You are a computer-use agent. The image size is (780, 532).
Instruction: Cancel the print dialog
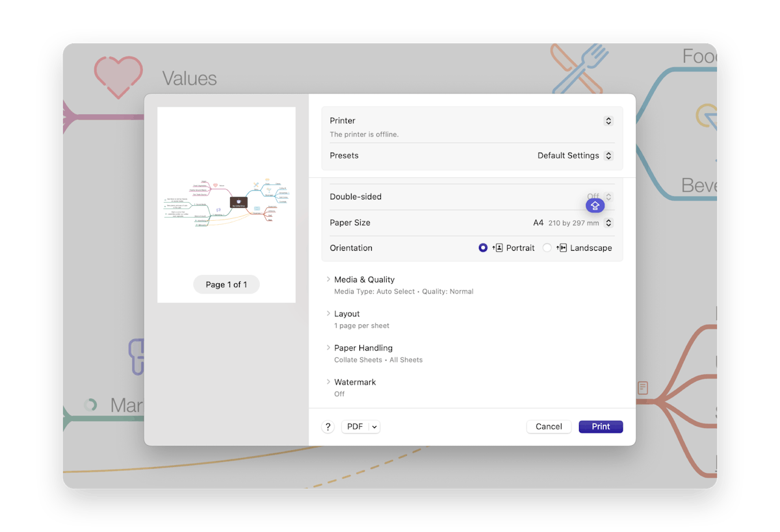549,427
